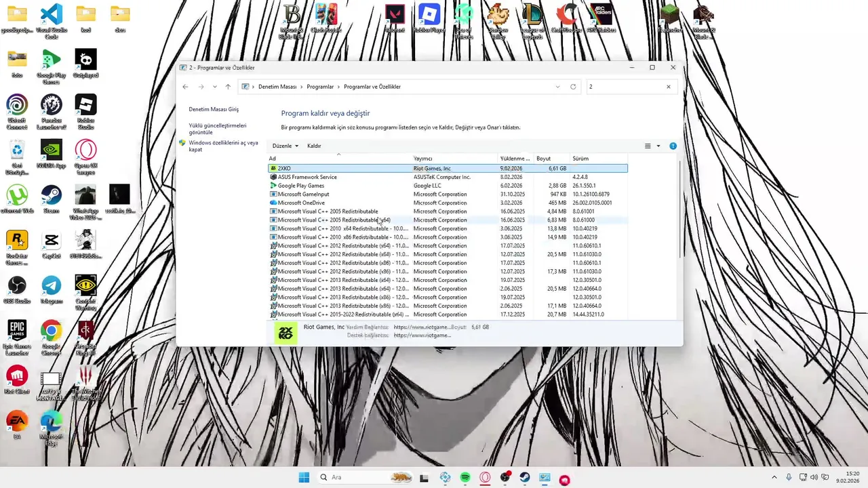868x488 pixels.
Task: Select Paradox Launcher desktop icon
Action: point(52,112)
